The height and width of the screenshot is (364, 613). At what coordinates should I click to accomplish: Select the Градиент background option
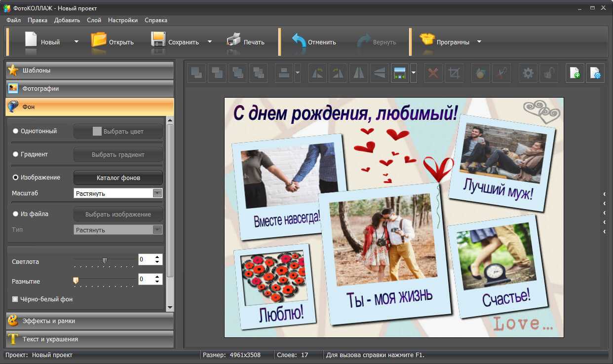coord(16,154)
